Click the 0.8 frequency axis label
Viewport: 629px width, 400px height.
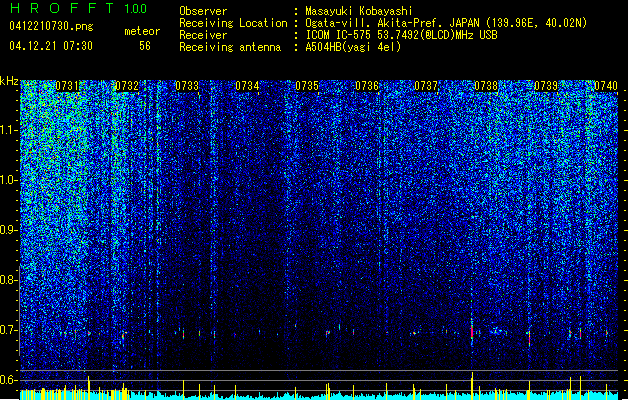click(x=9, y=280)
